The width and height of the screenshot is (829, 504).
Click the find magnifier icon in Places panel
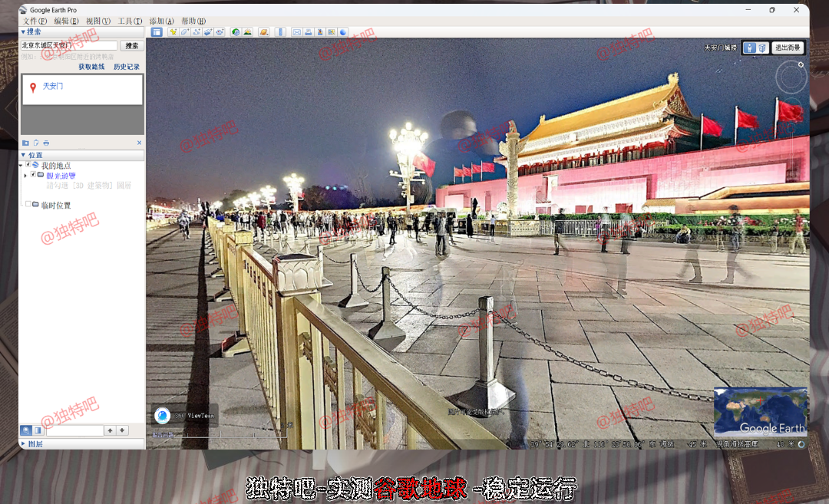coord(25,430)
